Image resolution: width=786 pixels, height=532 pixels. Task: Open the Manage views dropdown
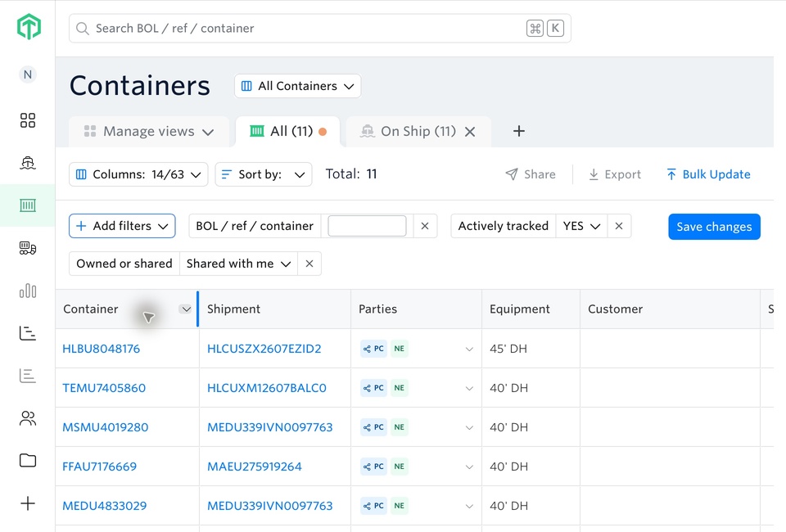(149, 131)
